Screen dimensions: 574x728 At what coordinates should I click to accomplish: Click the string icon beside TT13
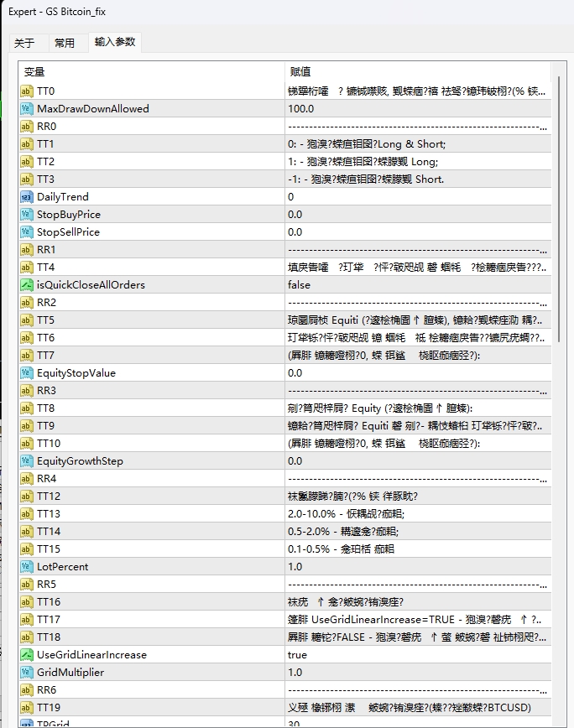coord(27,514)
